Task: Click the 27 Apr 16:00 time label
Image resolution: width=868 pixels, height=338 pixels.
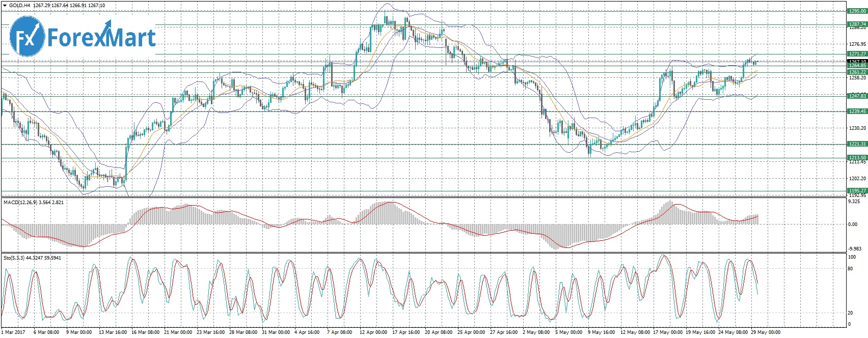Action: (504, 332)
